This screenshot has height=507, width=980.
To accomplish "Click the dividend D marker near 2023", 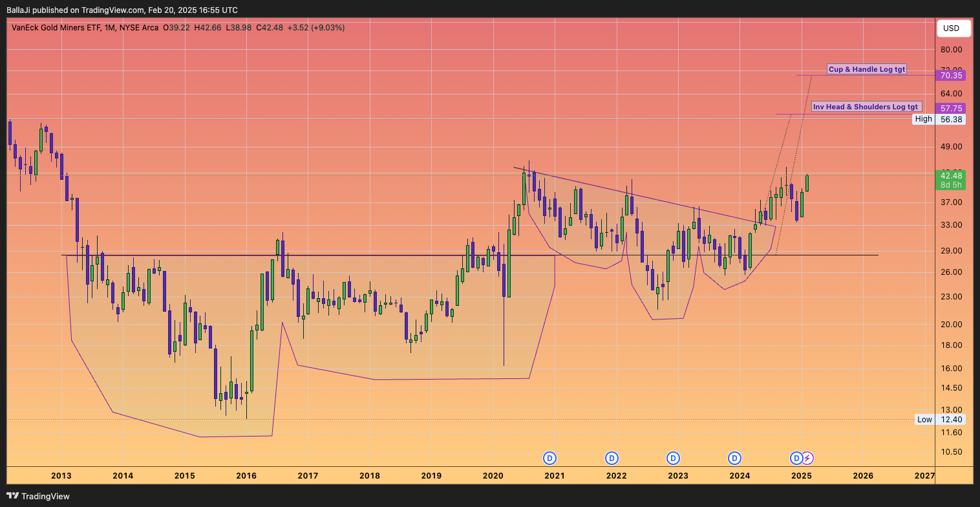I will click(673, 458).
